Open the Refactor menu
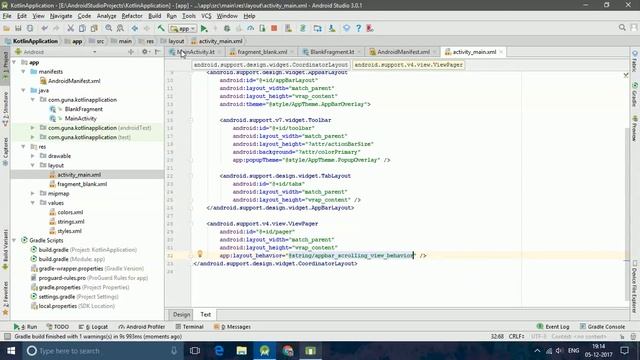The width and height of the screenshot is (640, 360). point(132,16)
